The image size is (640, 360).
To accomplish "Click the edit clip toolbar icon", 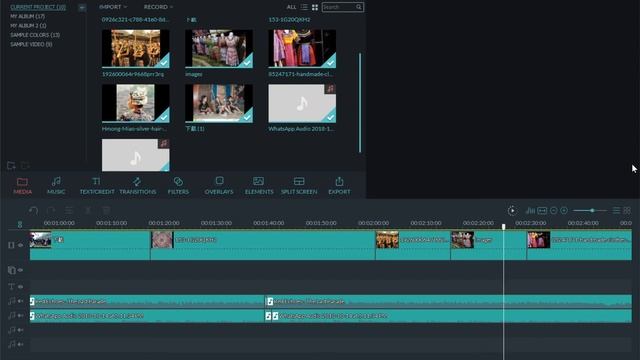I will click(x=69, y=211).
